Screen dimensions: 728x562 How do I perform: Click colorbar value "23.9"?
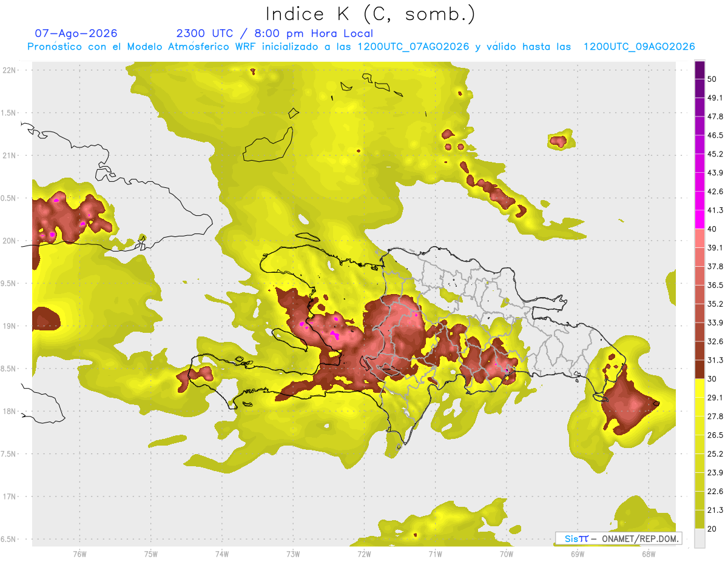point(715,473)
